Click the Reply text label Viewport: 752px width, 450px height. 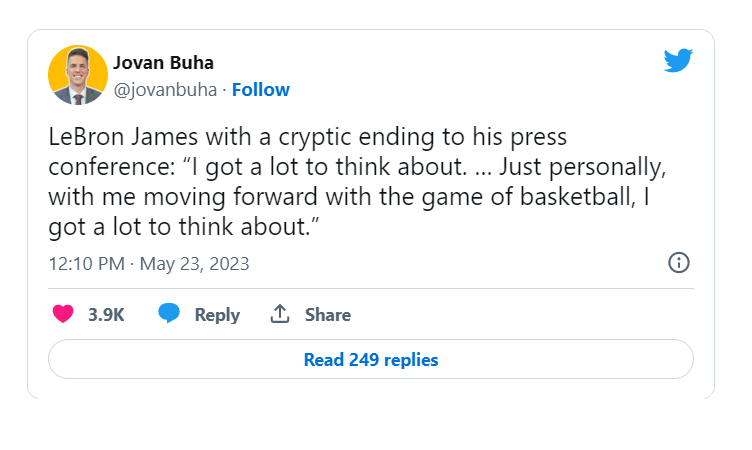click(217, 315)
